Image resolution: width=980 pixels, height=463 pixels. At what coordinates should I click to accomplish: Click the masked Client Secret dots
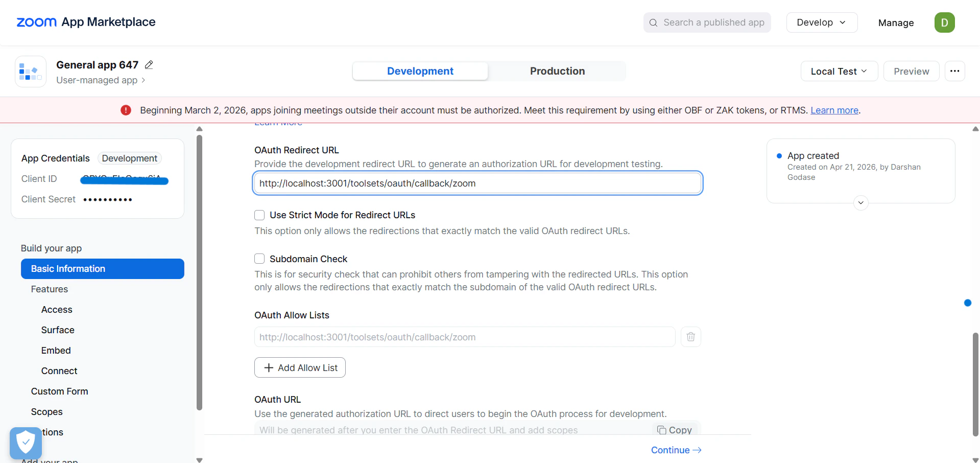coord(108,199)
